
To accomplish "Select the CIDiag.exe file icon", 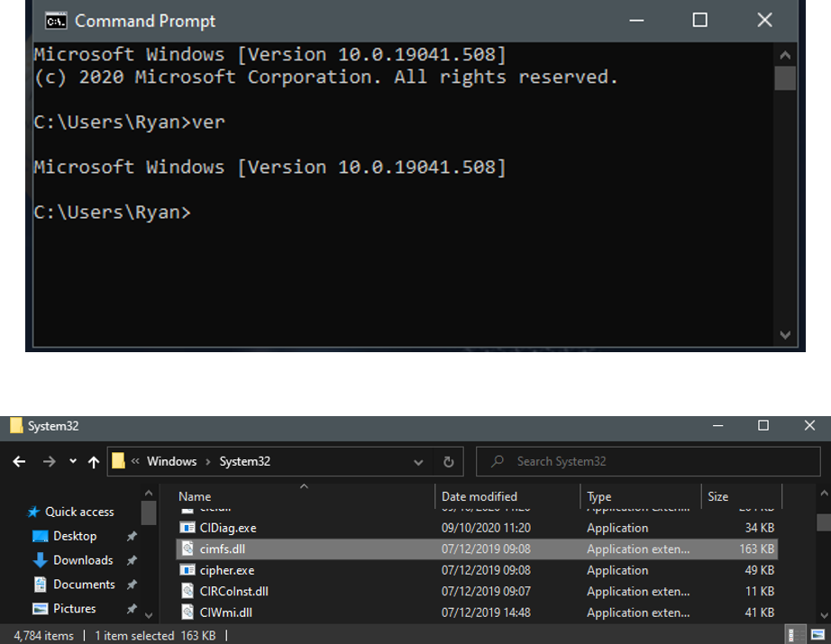I will 187,528.
